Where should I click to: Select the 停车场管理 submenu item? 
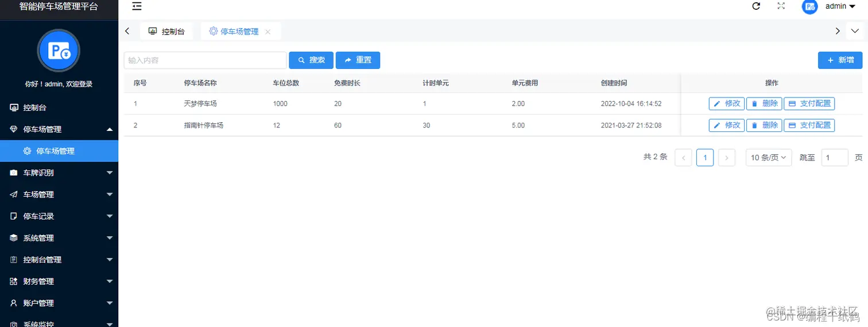59,151
